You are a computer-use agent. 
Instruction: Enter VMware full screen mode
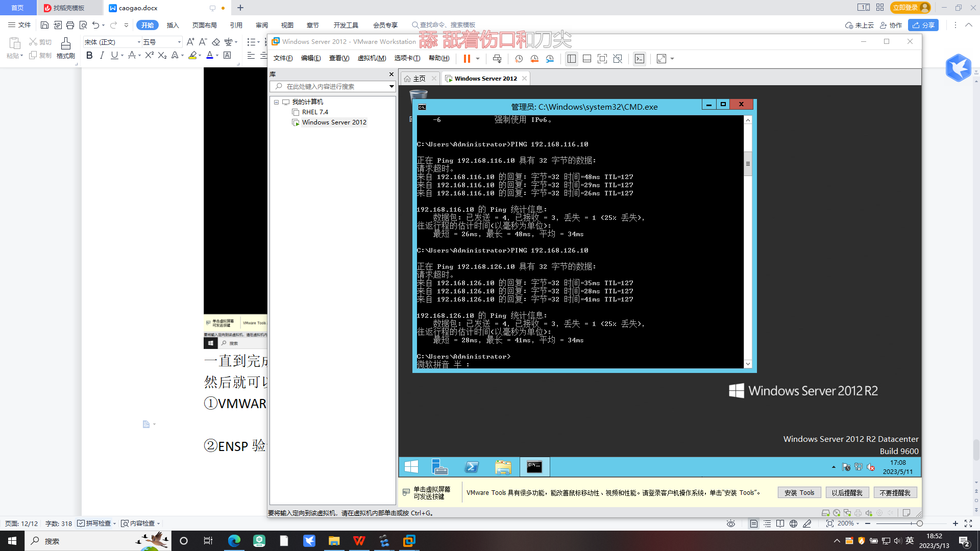(602, 59)
